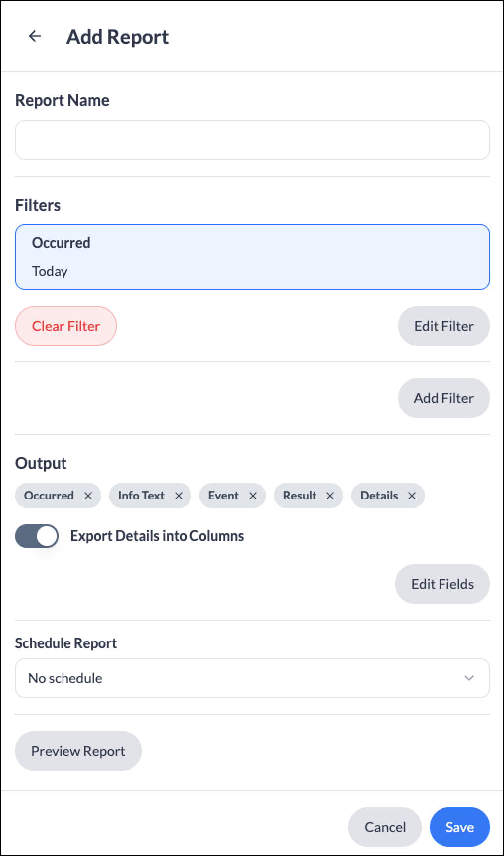504x856 pixels.
Task: Select the Occurred Today filter card
Action: pyautogui.click(x=252, y=257)
